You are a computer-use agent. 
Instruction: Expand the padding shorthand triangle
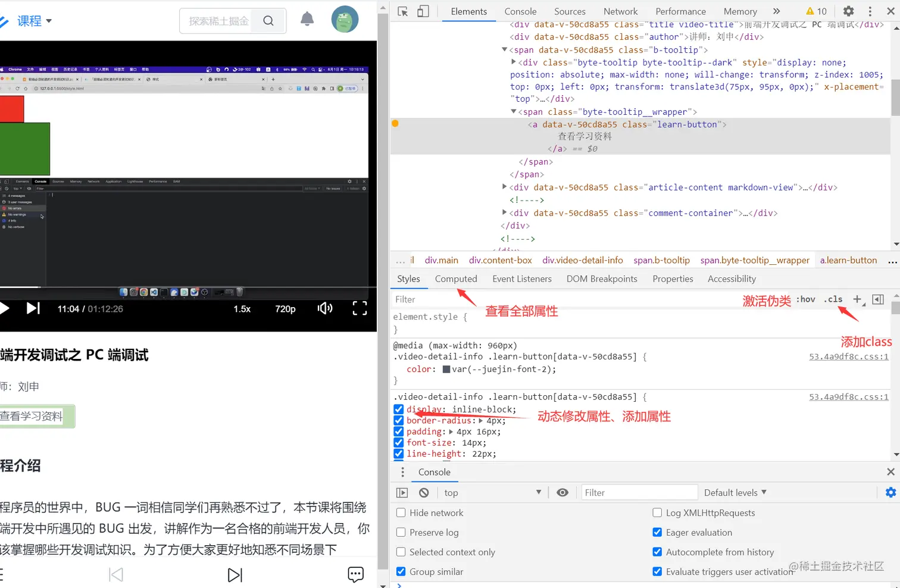[451, 431]
